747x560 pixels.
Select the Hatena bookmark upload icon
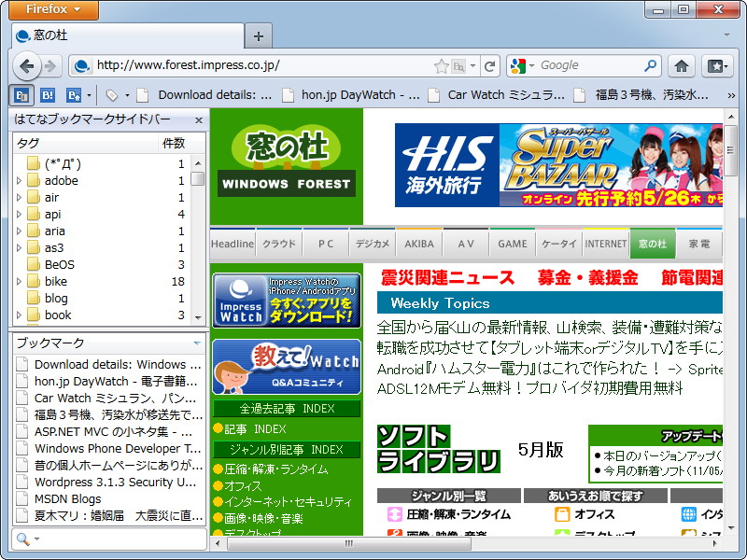pos(72,95)
